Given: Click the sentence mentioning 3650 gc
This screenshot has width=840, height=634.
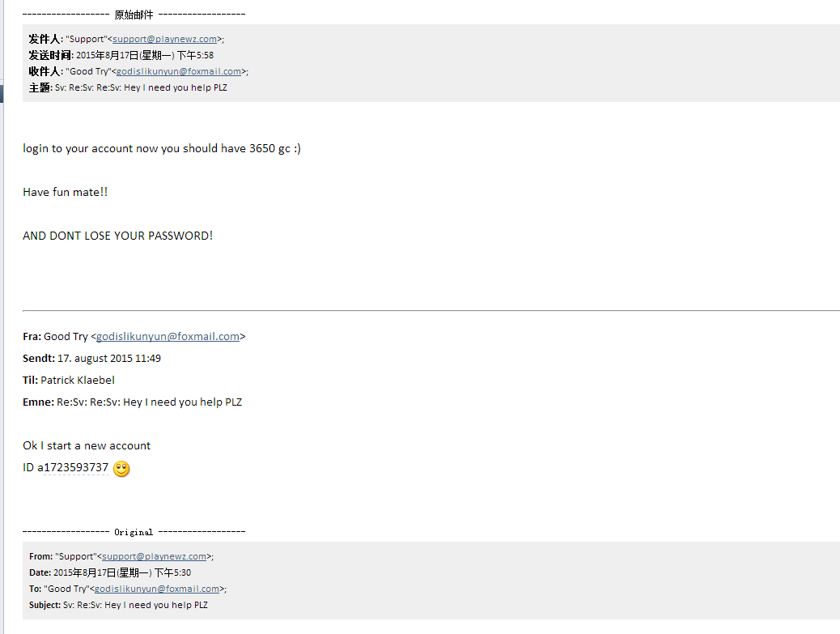Looking at the screenshot, I should [162, 148].
